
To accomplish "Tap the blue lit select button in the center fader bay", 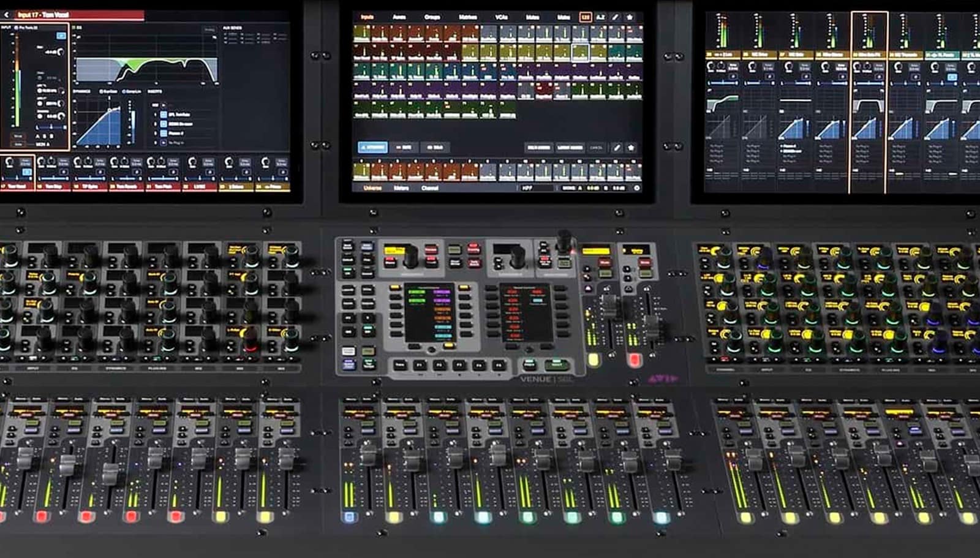I will (x=350, y=518).
